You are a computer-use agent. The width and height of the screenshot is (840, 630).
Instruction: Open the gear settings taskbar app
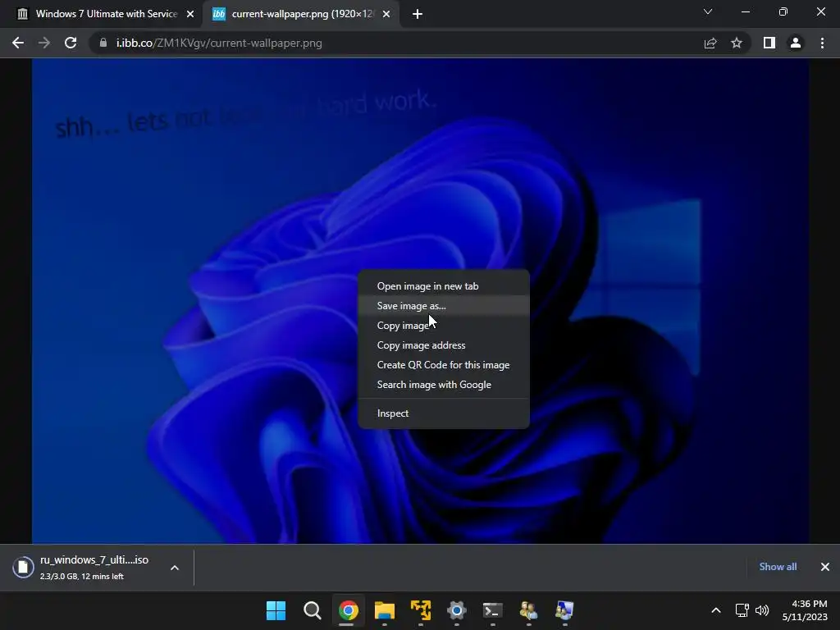pos(456,610)
